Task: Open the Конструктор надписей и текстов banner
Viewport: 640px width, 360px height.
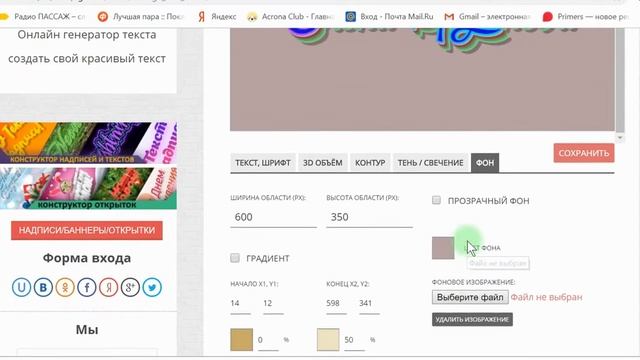Action: tap(88, 143)
